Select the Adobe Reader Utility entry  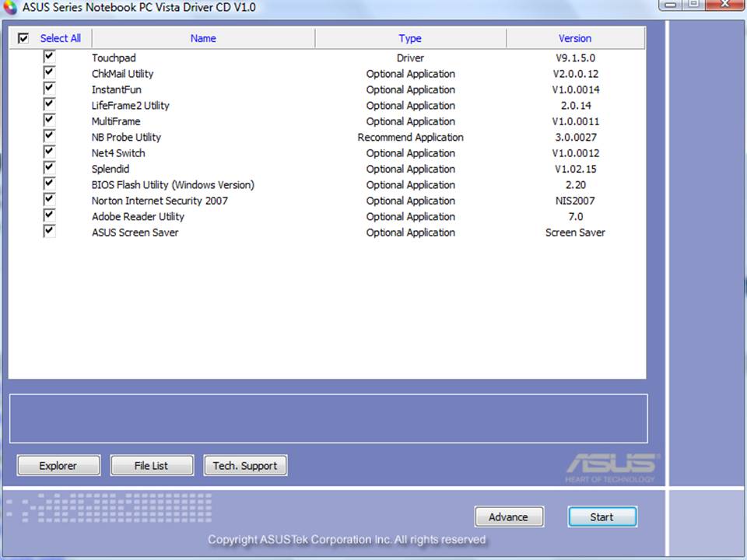(x=139, y=217)
